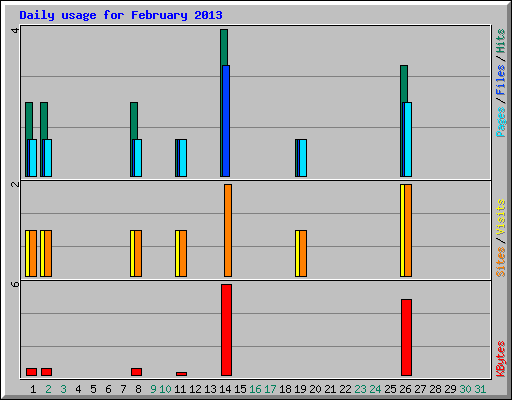Image resolution: width=512 pixels, height=400 pixels.
Task: Click the blue Files bar for day 14
Action: pos(226,121)
